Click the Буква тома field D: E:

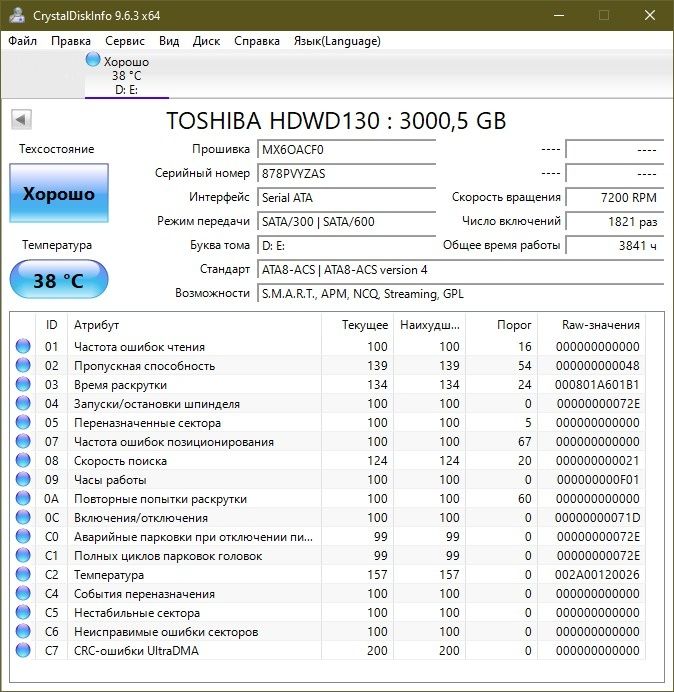[346, 245]
